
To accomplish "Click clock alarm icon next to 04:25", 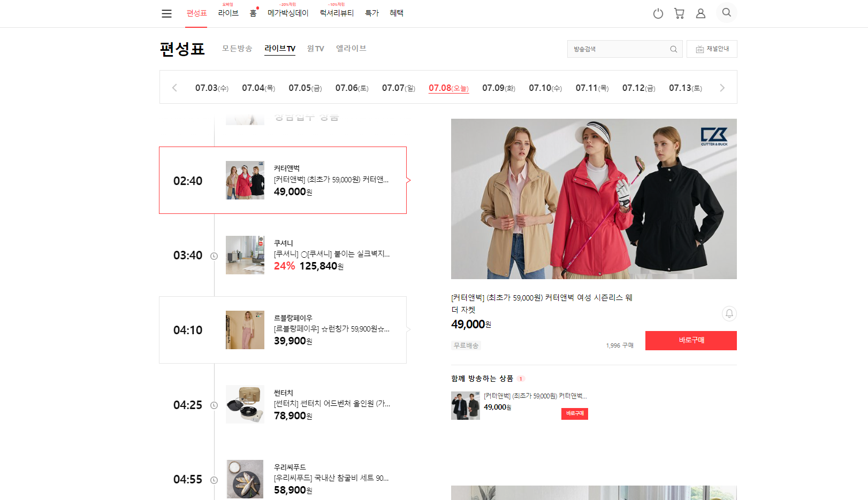I will point(214,405).
